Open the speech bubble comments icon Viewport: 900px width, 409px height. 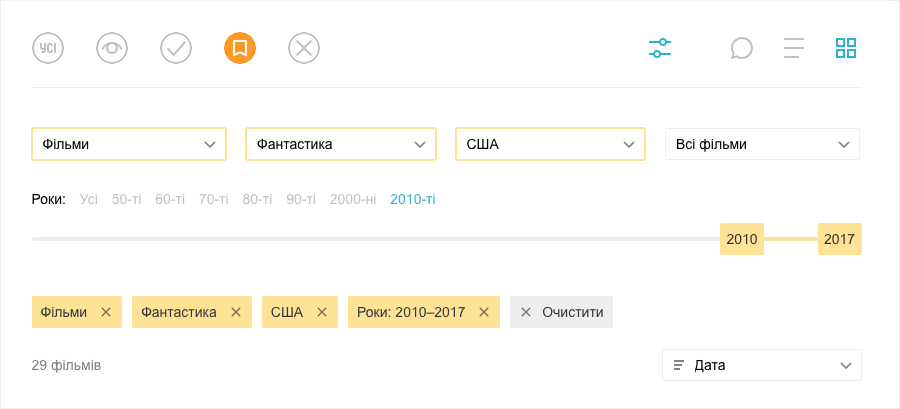tap(742, 48)
